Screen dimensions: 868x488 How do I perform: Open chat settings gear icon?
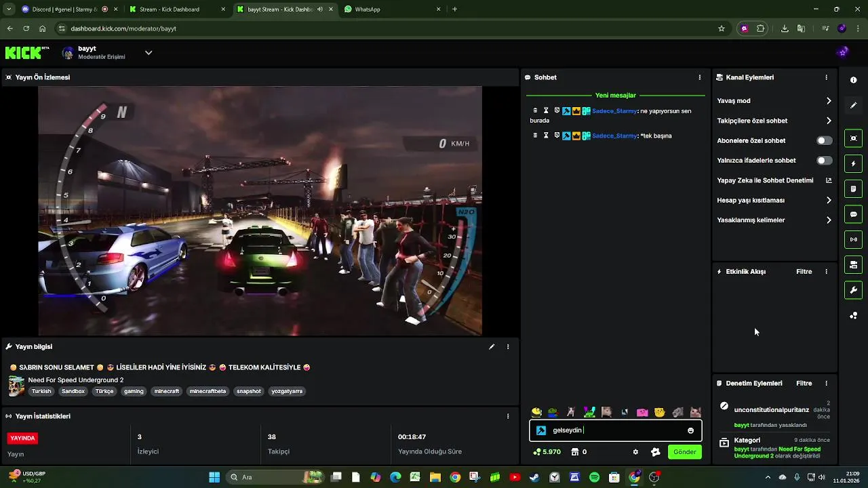coord(635,452)
